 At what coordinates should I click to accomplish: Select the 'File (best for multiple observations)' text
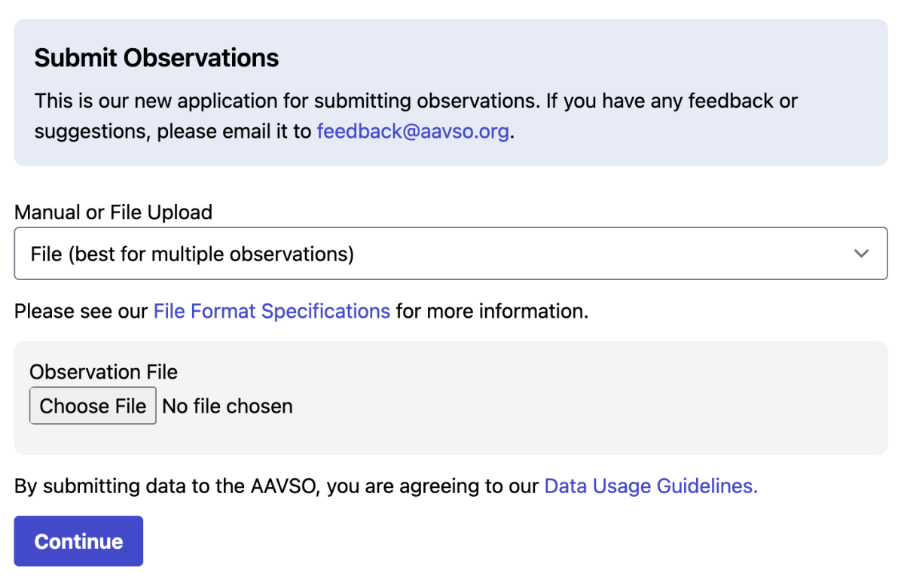click(192, 254)
